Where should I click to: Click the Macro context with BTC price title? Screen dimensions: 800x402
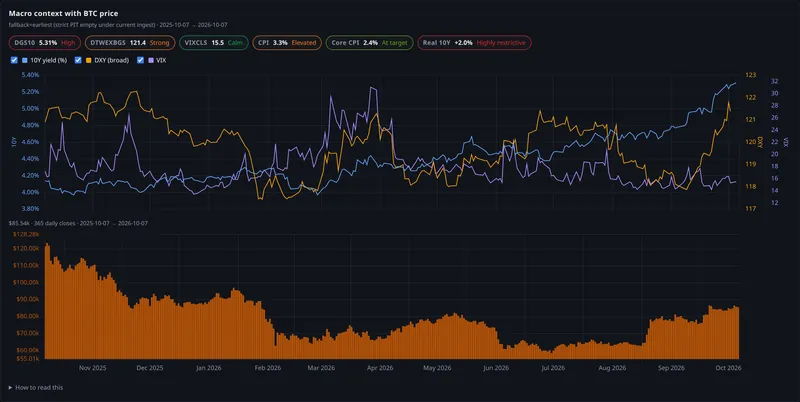click(x=63, y=13)
